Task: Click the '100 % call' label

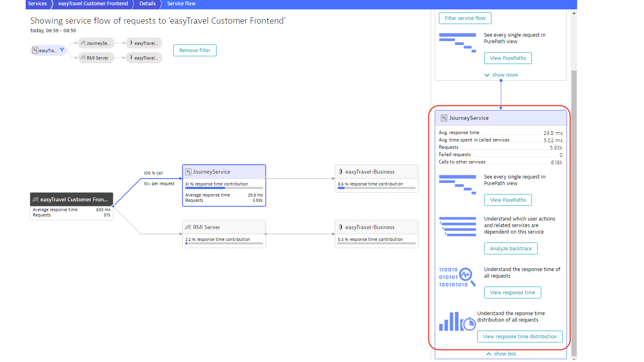Action: [153, 173]
